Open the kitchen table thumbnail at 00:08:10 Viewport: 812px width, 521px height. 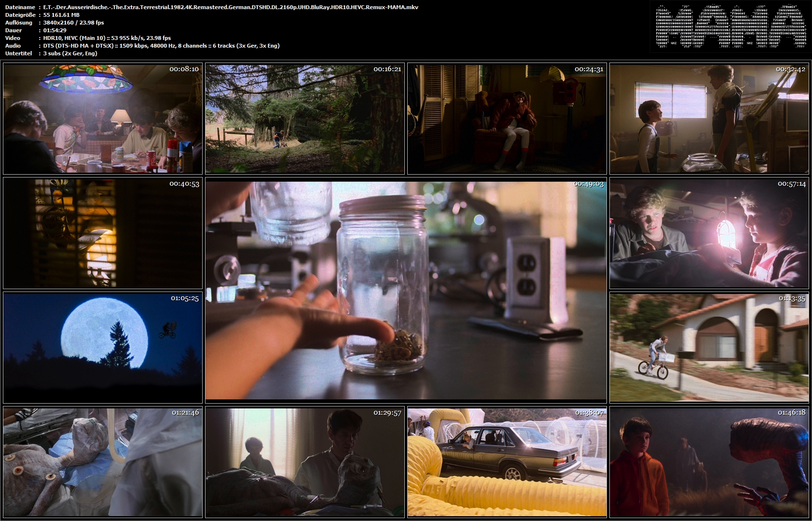click(x=103, y=119)
